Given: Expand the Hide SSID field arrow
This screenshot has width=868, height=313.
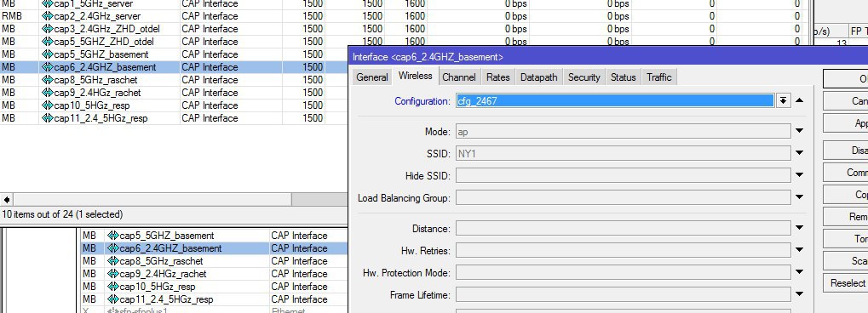Looking at the screenshot, I should [x=799, y=175].
